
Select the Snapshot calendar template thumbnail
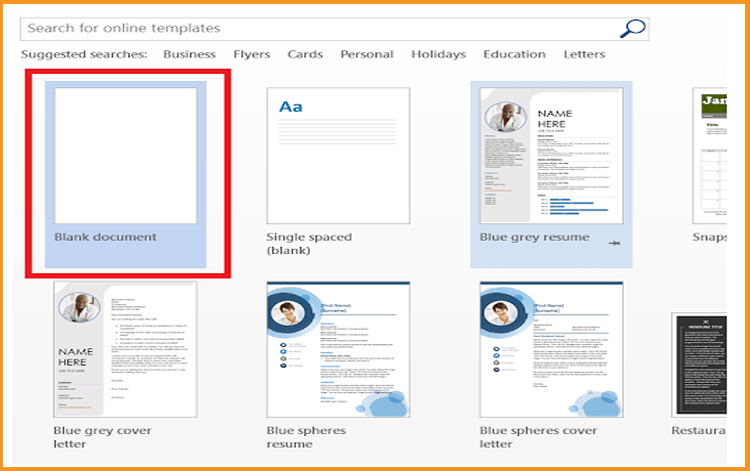710,155
